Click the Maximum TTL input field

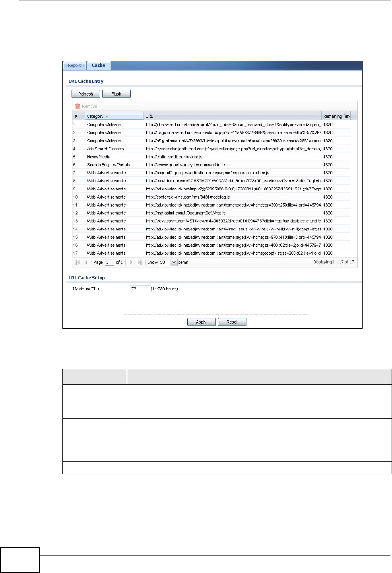[139, 289]
